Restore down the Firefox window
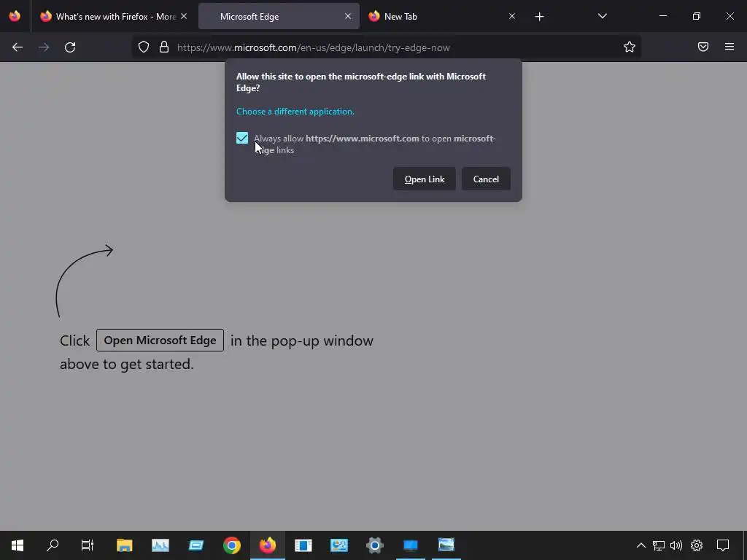747x560 pixels. (697, 16)
